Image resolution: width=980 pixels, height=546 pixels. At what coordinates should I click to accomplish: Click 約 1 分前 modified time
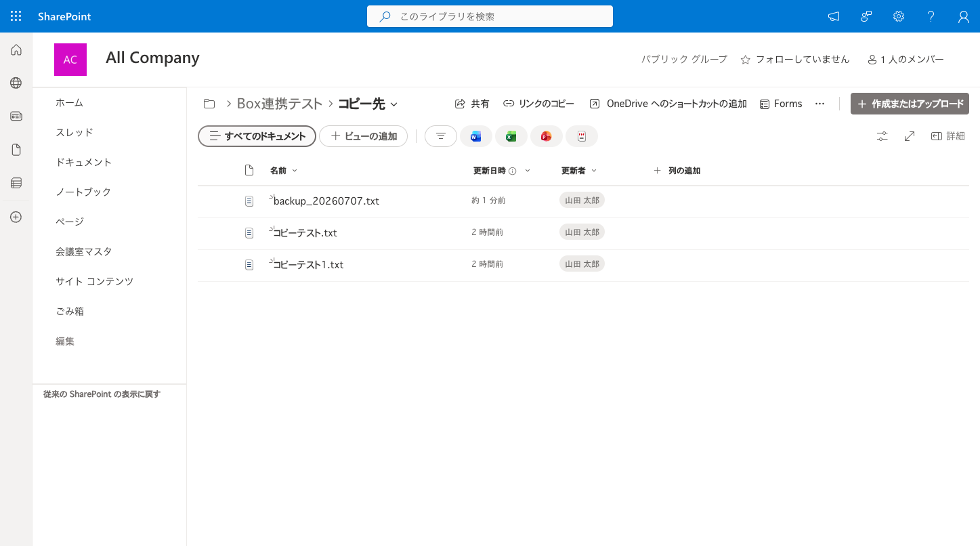488,201
